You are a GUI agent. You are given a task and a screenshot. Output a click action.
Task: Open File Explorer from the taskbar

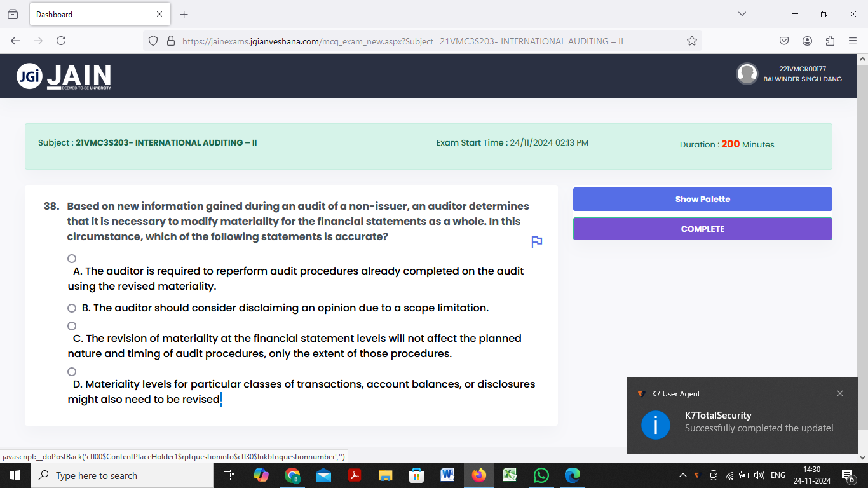coord(386,475)
